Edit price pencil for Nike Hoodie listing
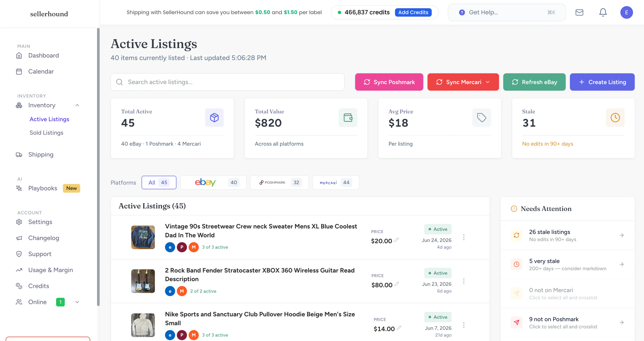This screenshot has width=644, height=341. point(399,328)
